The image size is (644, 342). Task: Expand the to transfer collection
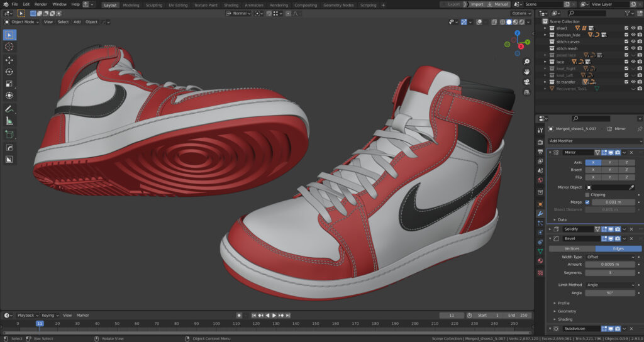tap(545, 82)
